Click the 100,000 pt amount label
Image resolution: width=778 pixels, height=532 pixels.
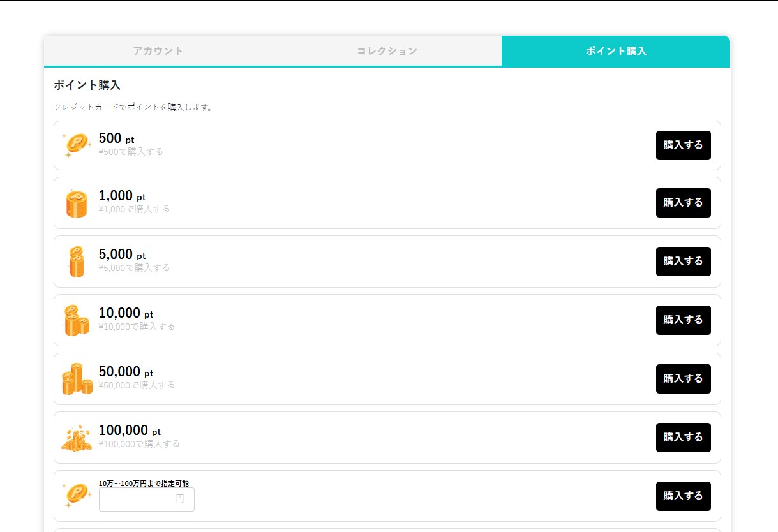pyautogui.click(x=130, y=431)
